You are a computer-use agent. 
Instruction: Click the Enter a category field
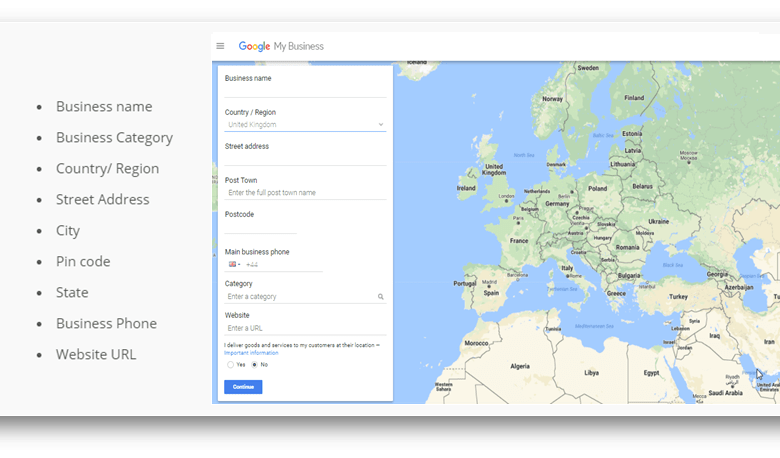tap(300, 297)
